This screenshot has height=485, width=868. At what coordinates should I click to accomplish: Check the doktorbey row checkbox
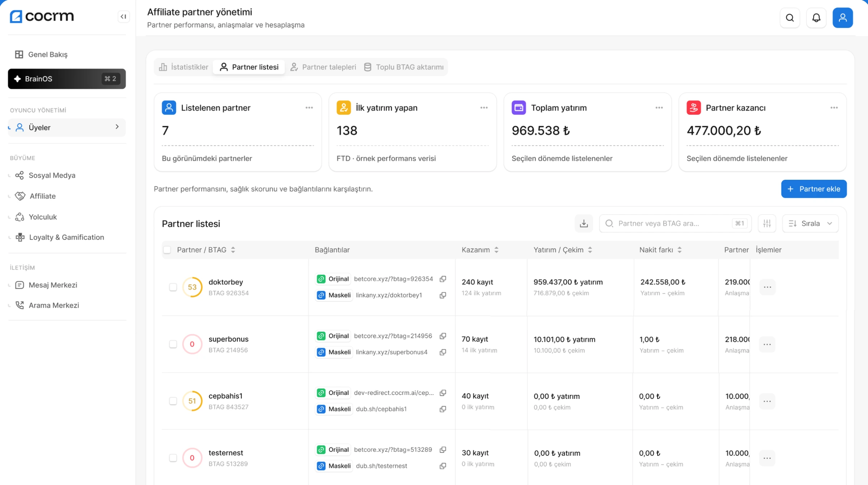point(173,287)
